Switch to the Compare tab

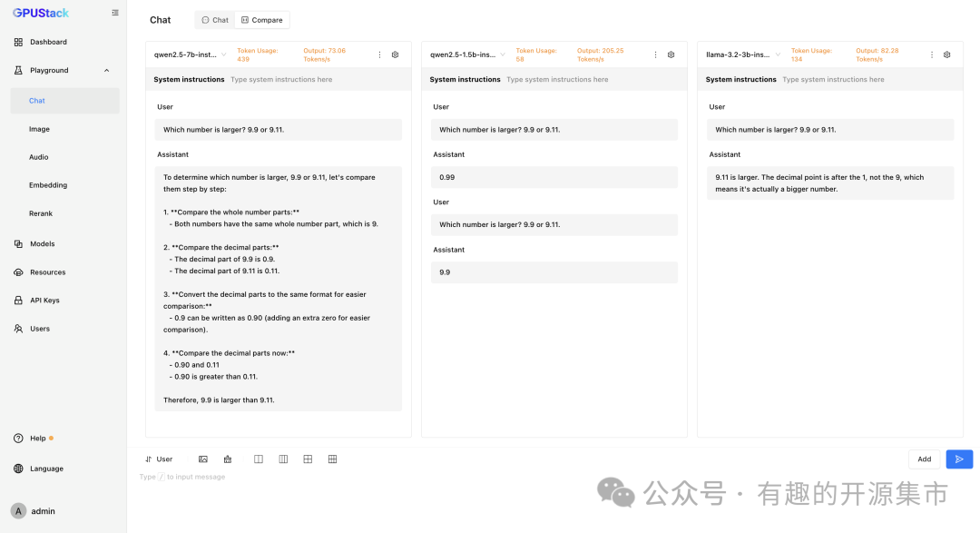[262, 20]
